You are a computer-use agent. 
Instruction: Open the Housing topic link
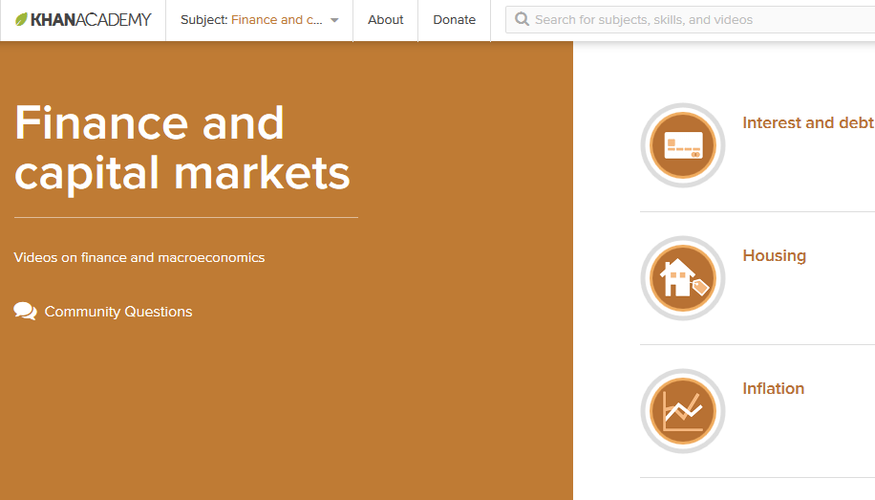[x=774, y=256]
